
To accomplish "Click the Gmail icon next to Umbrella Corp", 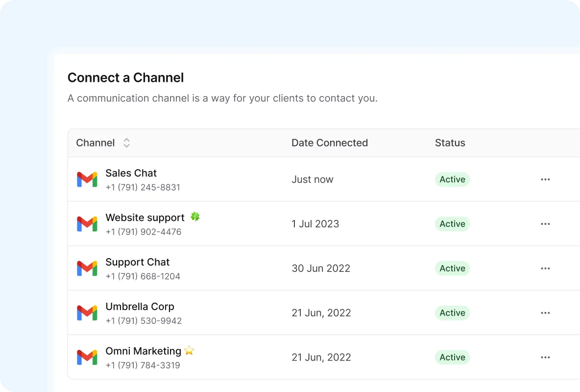I will (87, 313).
